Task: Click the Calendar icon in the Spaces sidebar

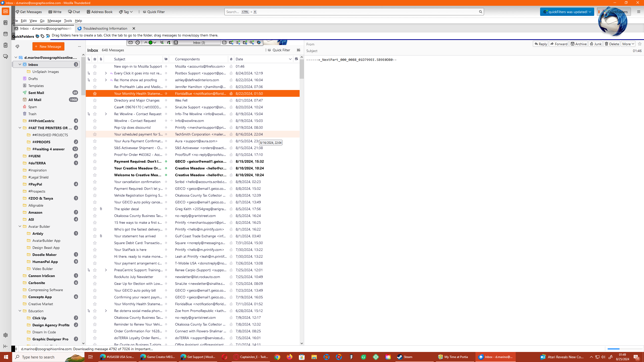Action: [x=6, y=34]
